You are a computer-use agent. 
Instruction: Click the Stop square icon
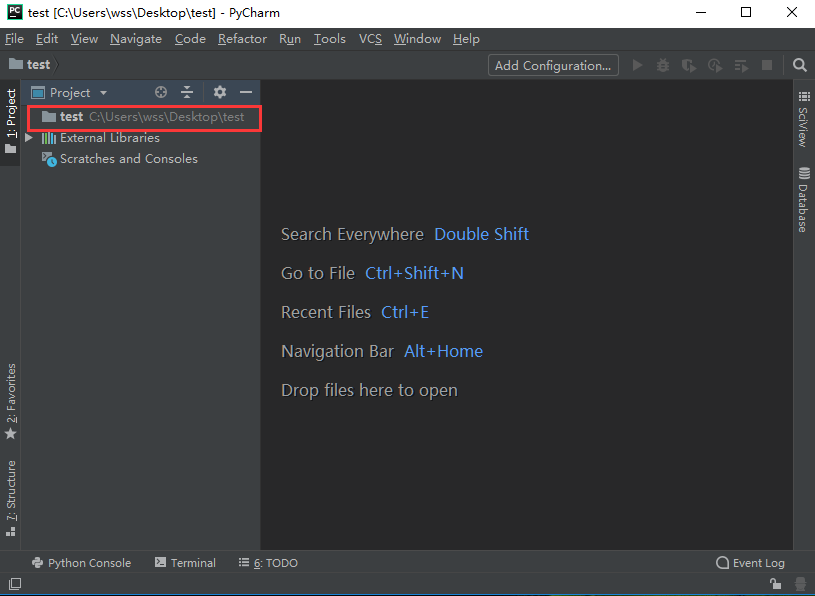coord(767,65)
